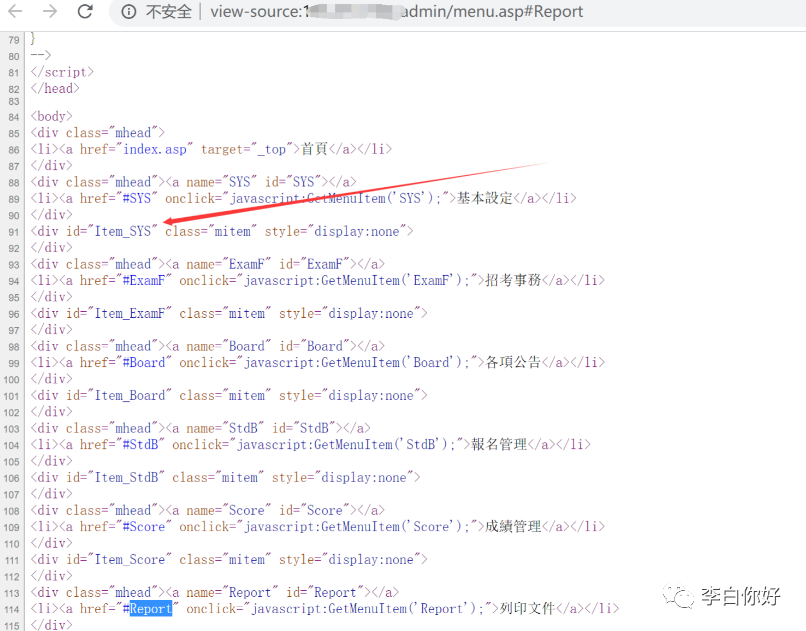Click the browser forward arrow

(x=50, y=11)
